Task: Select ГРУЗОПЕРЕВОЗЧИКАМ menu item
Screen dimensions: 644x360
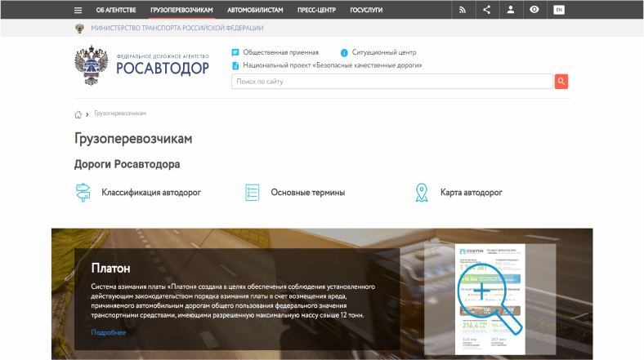Action: click(x=181, y=11)
